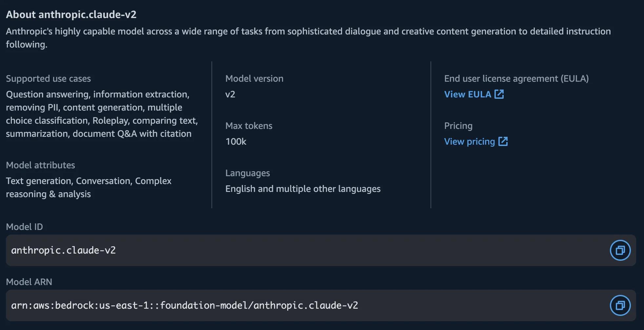
Task: Copy the Model ARN value
Action: 620,305
